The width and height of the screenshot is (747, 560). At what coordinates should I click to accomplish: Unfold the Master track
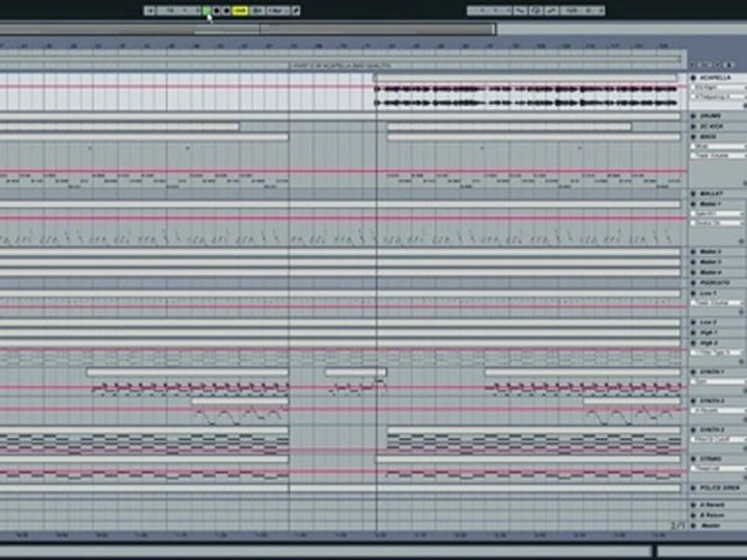coord(693,526)
